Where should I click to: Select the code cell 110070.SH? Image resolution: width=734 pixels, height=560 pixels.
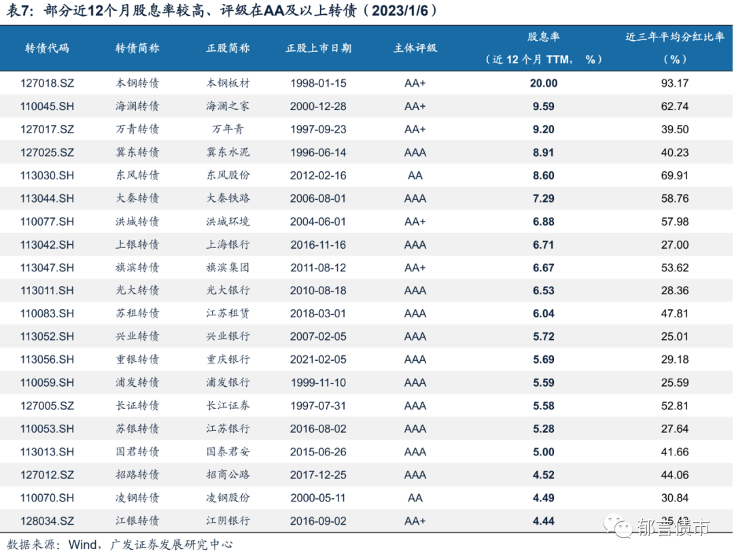pyautogui.click(x=47, y=498)
